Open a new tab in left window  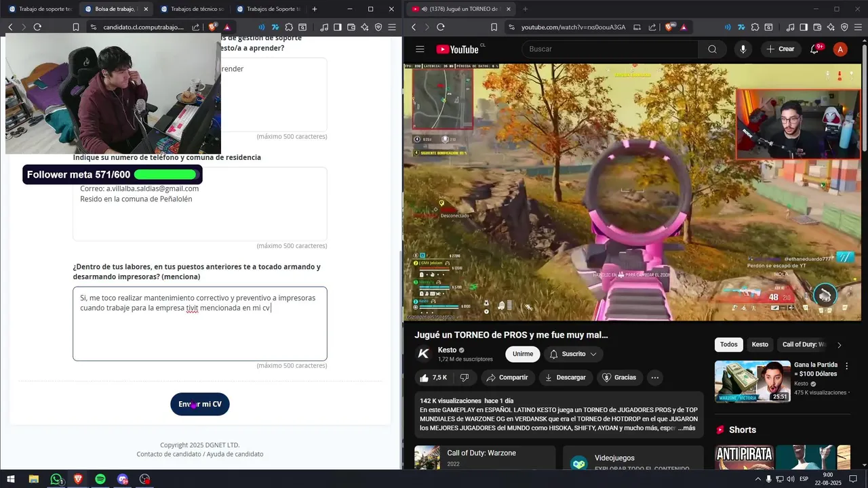[x=314, y=9]
